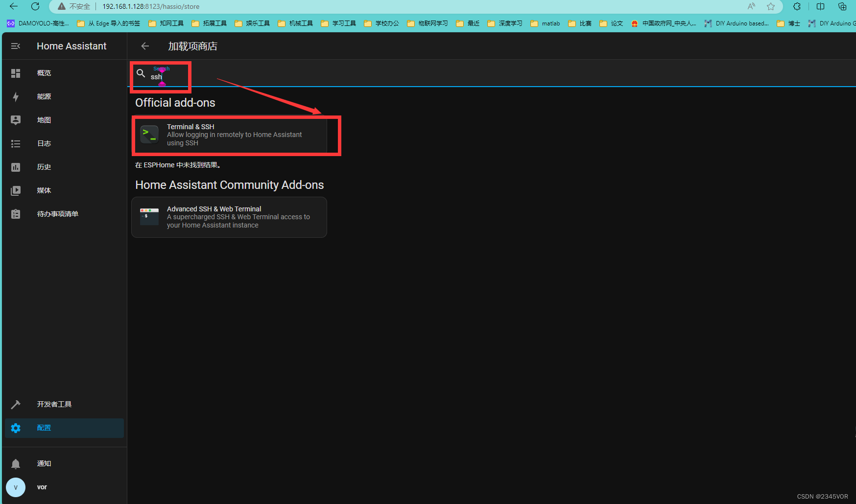Open the browser collections icon
This screenshot has width=856, height=504.
(x=842, y=6)
